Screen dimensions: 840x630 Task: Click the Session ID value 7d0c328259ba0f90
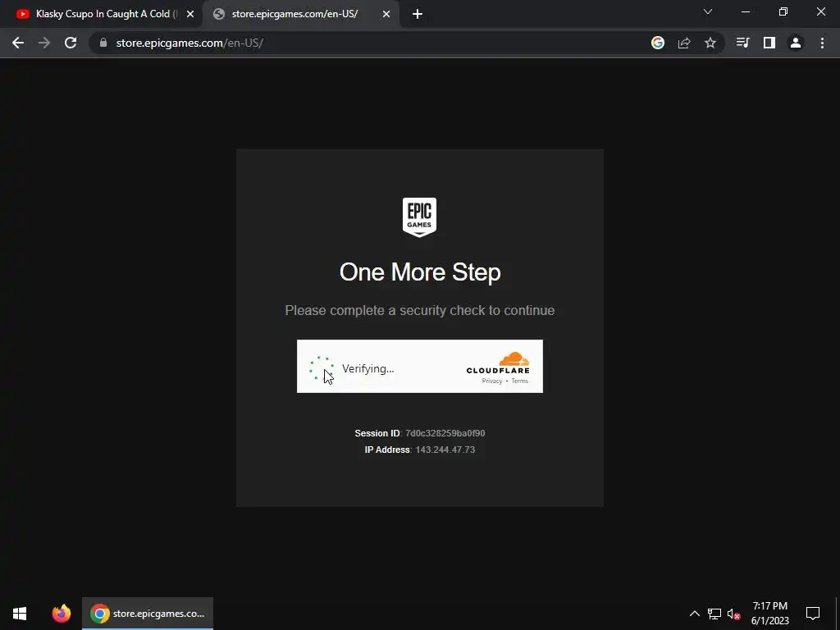coord(445,433)
